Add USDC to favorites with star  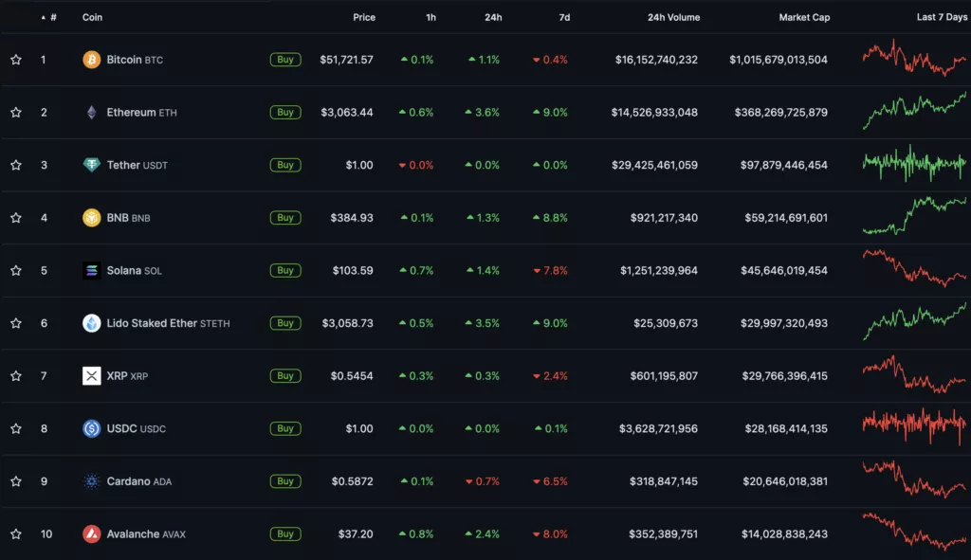16,428
